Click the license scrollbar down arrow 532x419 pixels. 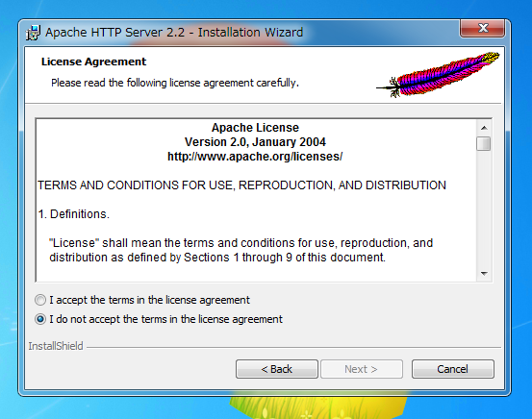tap(484, 273)
